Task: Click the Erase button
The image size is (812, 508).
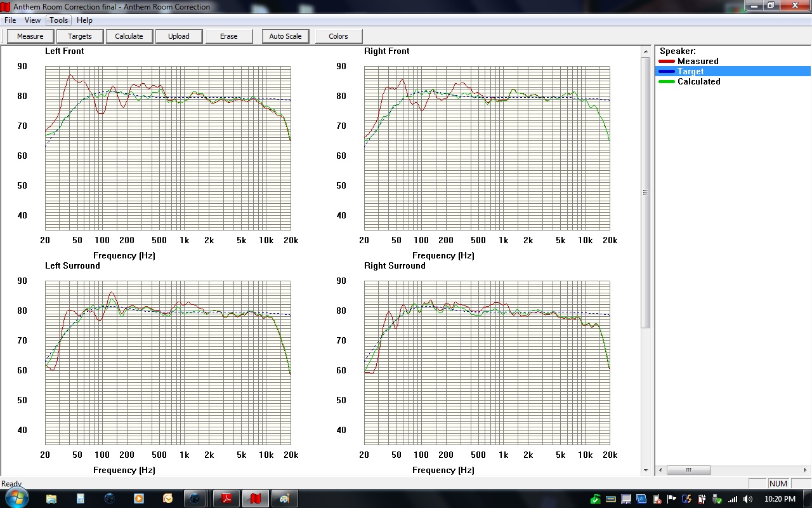Action: (x=229, y=36)
